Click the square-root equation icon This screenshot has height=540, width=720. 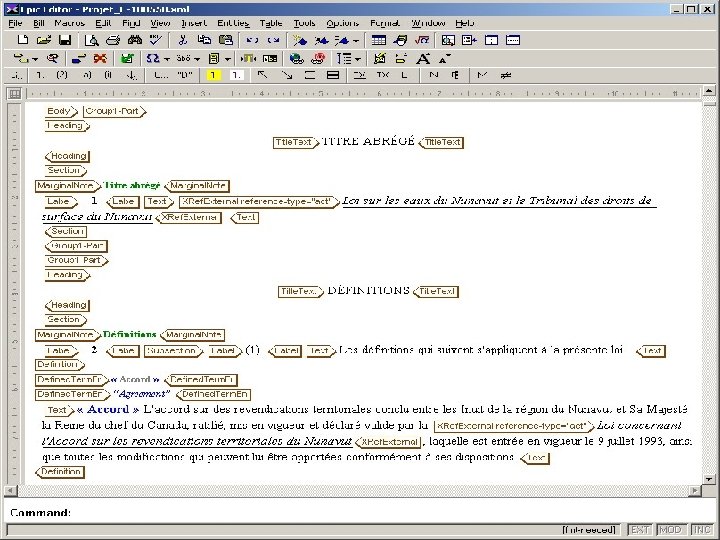[x=422, y=40]
